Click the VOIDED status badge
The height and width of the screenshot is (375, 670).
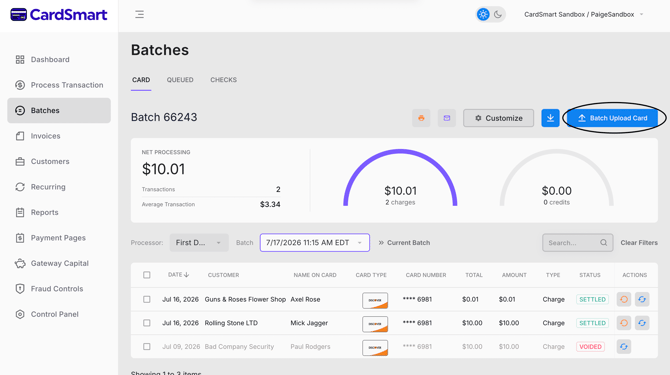click(x=590, y=346)
